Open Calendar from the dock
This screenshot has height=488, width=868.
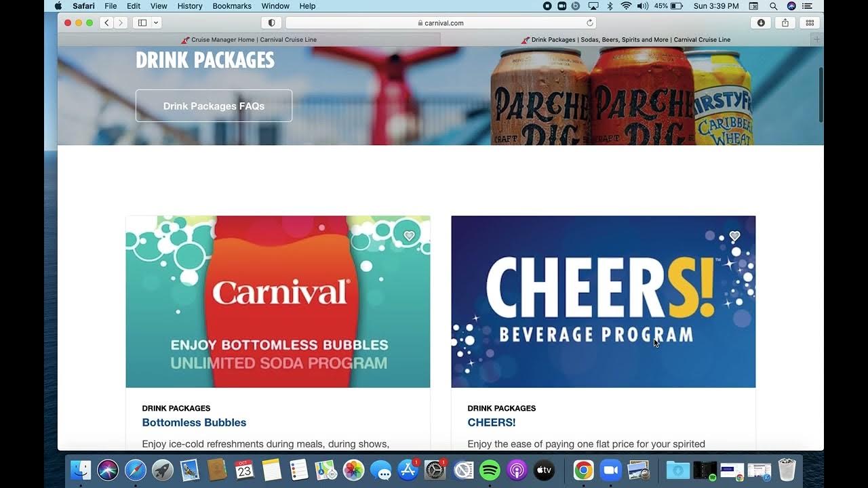pyautogui.click(x=244, y=470)
